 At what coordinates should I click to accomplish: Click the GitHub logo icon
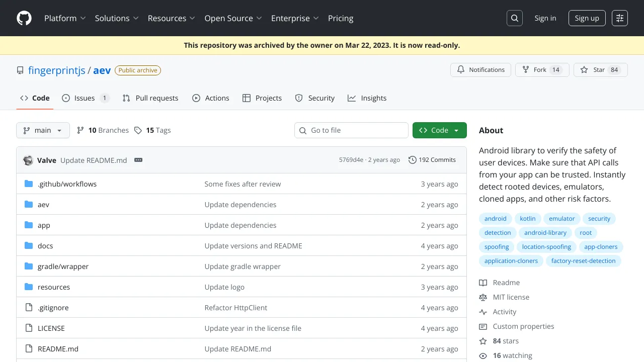click(x=24, y=18)
